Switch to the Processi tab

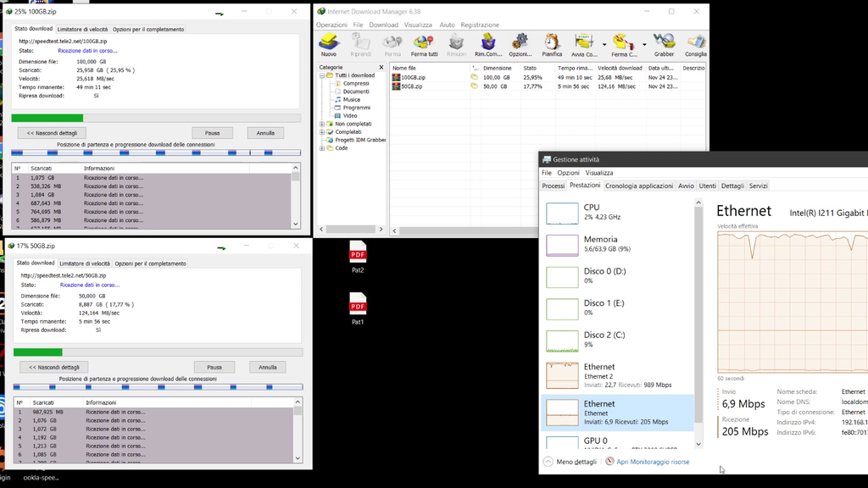[x=553, y=186]
